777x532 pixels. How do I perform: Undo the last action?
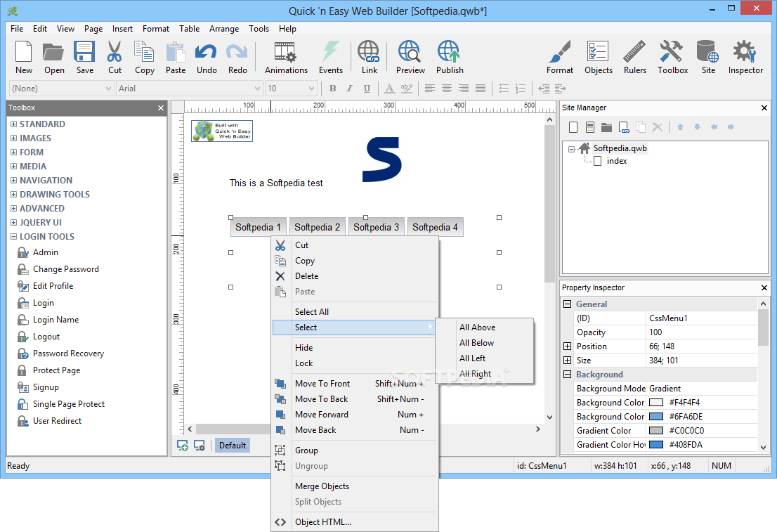coord(206,58)
